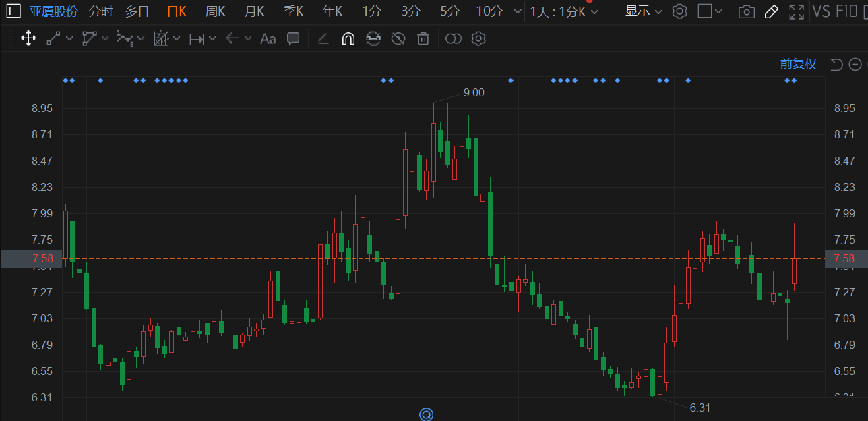868x421 pixels.
Task: Activate the pencil drawing mode icon
Action: coord(772,11)
